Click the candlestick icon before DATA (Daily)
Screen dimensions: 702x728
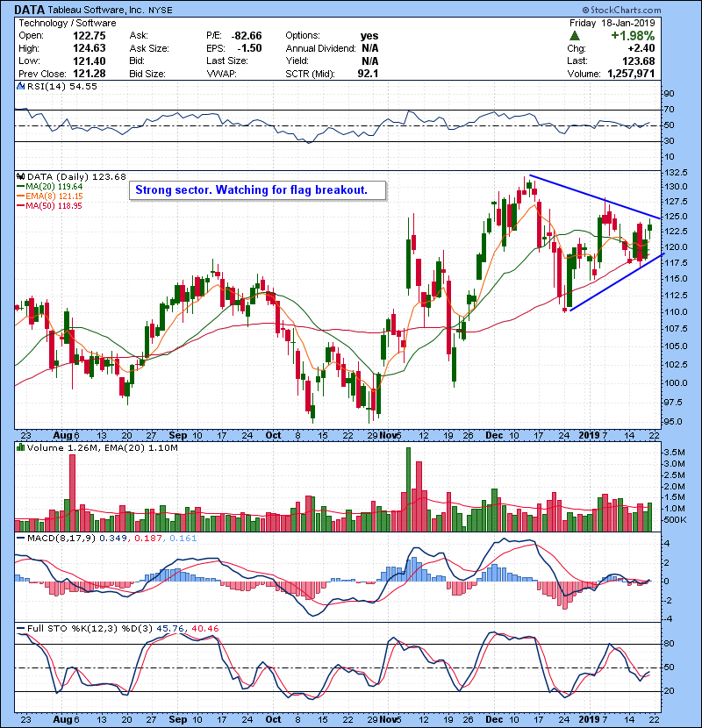point(20,176)
